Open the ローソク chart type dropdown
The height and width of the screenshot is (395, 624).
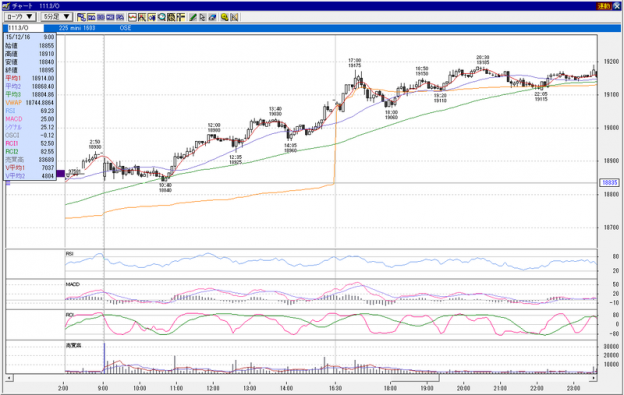(x=20, y=17)
